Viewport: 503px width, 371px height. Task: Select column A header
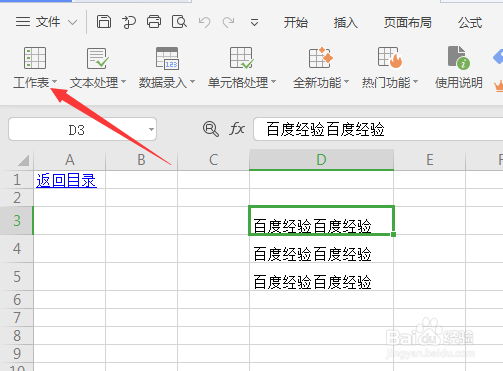click(69, 160)
